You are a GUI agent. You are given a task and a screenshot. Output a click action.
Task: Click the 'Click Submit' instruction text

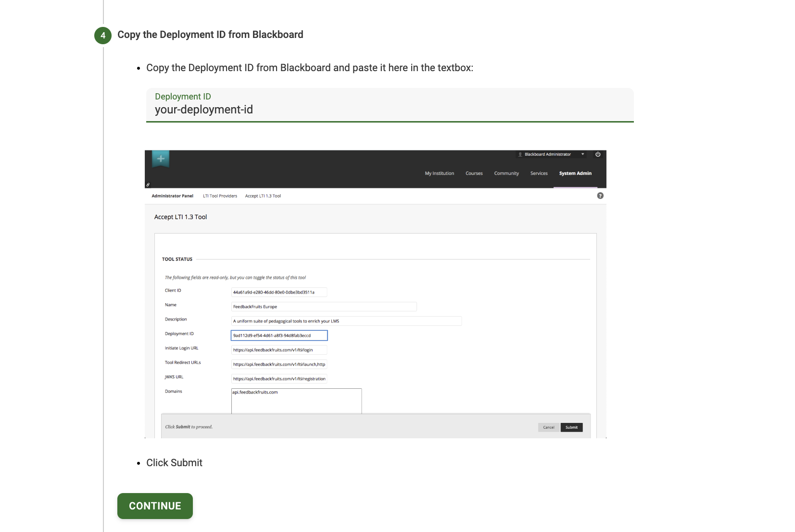click(x=174, y=463)
